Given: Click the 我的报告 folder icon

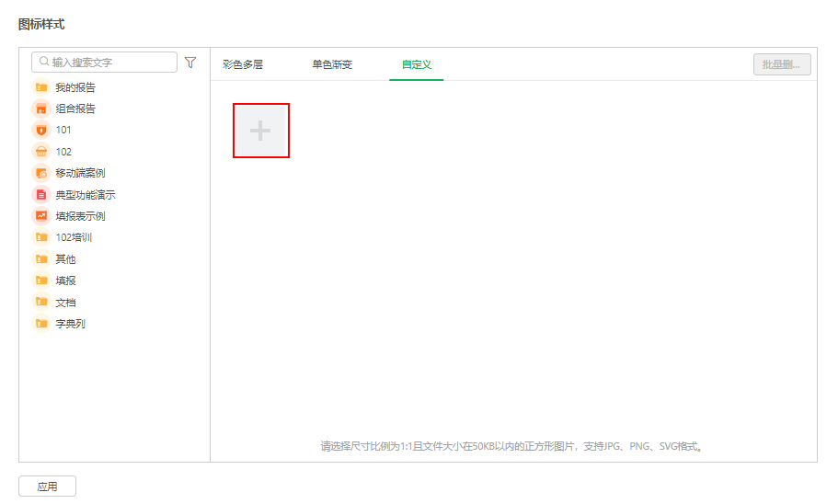Looking at the screenshot, I should [x=40, y=87].
